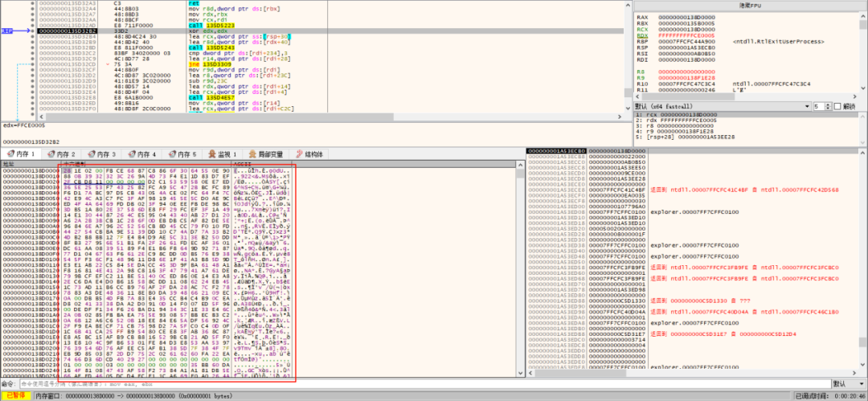868x401 pixels.
Task: Select stack return entry to ntdll.00007FFCFC40D04A
Action: pos(744,311)
